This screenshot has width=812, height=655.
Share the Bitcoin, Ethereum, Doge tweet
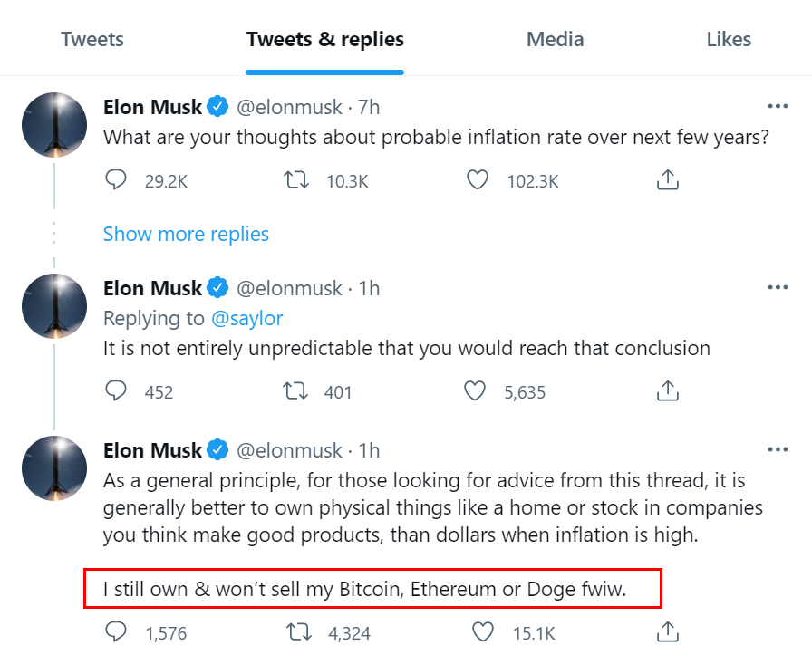click(x=667, y=632)
